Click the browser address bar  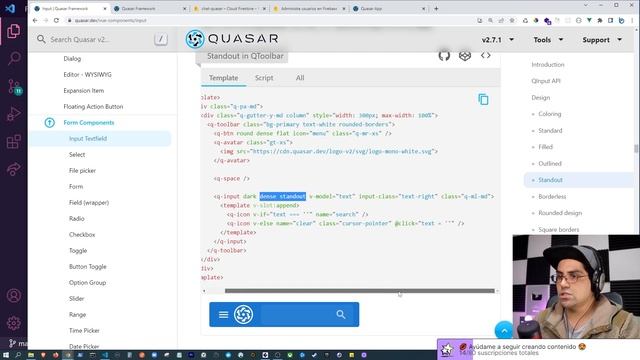pyautogui.click(x=269, y=20)
